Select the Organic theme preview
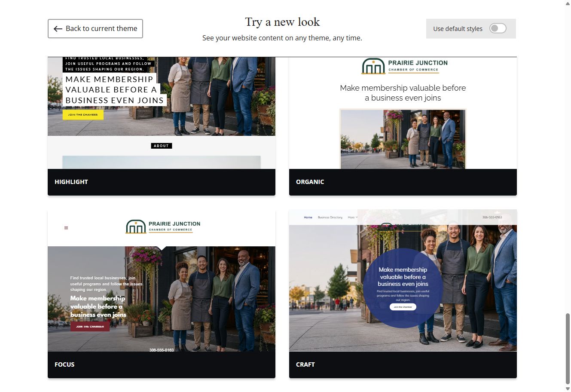The width and height of the screenshot is (571, 392). [403, 113]
